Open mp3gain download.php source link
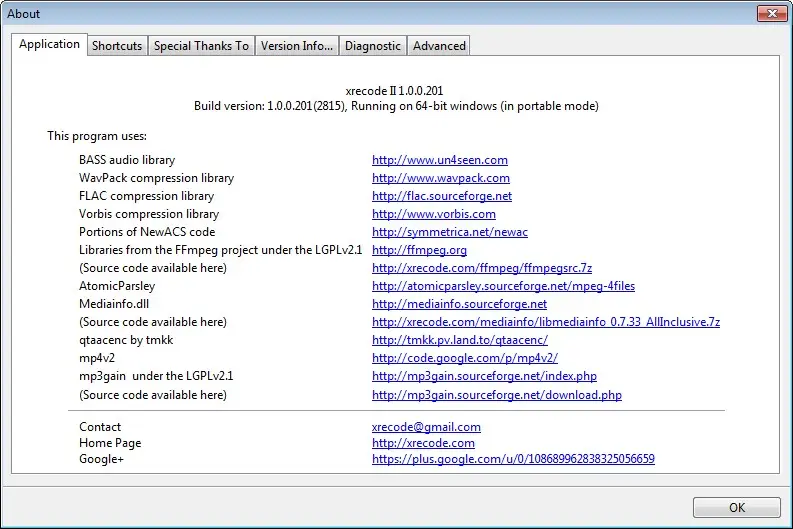Screen dimensions: 793x529 497,395
